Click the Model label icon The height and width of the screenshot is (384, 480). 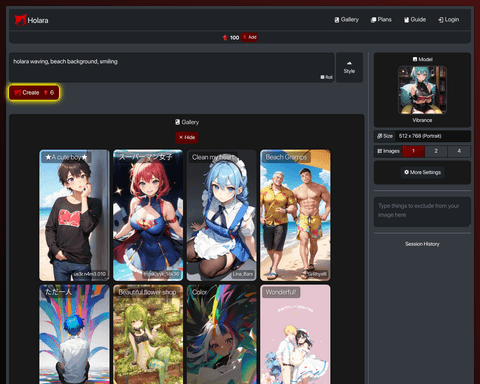(x=415, y=59)
